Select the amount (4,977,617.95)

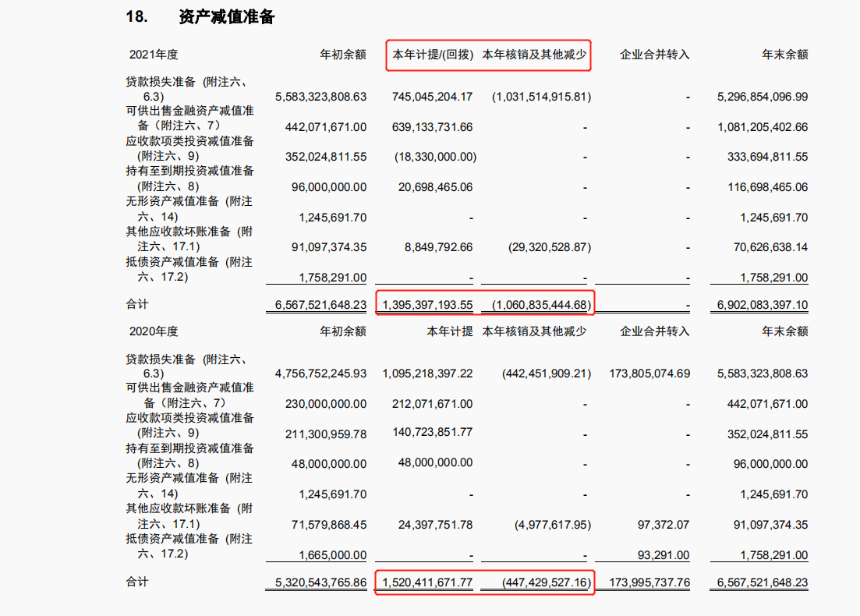pyautogui.click(x=553, y=525)
